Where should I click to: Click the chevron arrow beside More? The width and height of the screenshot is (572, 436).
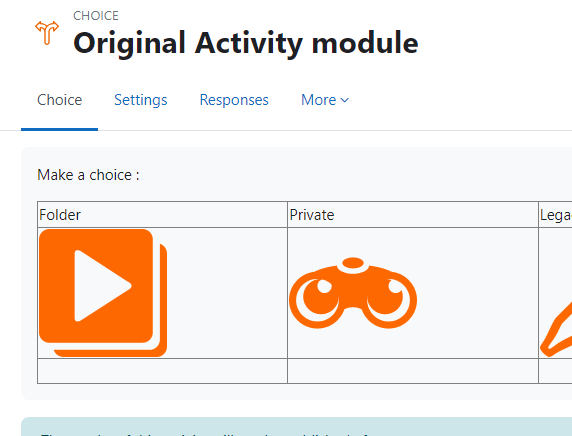(344, 100)
